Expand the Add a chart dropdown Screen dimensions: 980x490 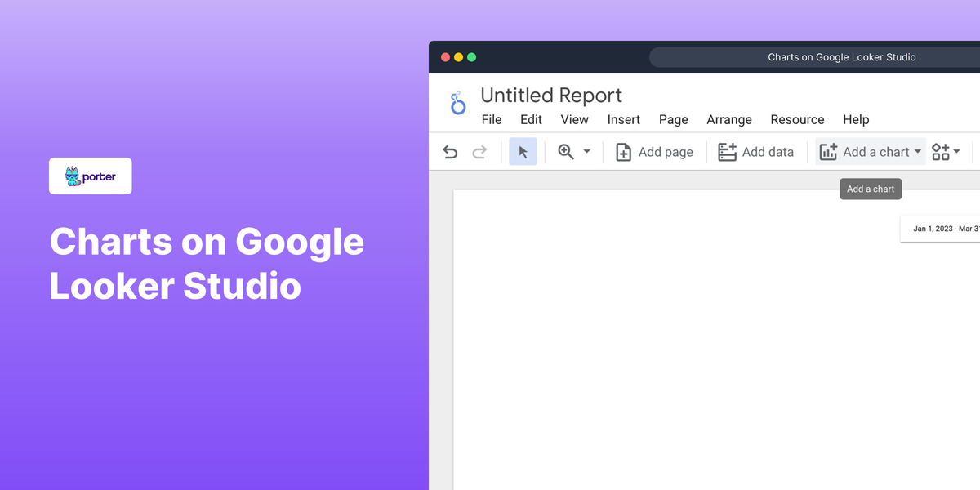point(919,152)
